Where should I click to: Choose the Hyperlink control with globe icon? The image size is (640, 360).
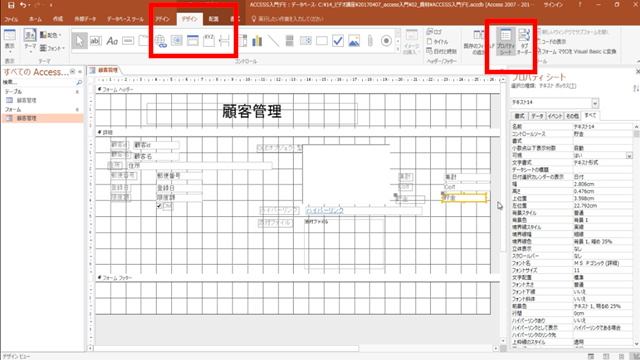pos(160,41)
